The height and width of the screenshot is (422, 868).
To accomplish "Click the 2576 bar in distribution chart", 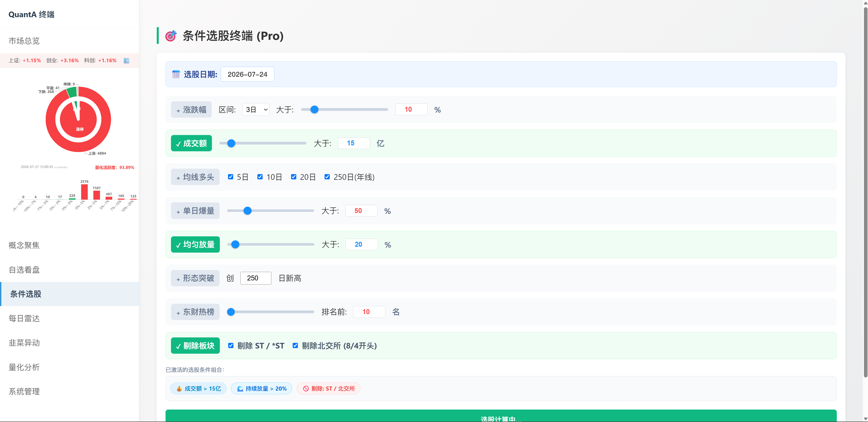I will [x=84, y=192].
